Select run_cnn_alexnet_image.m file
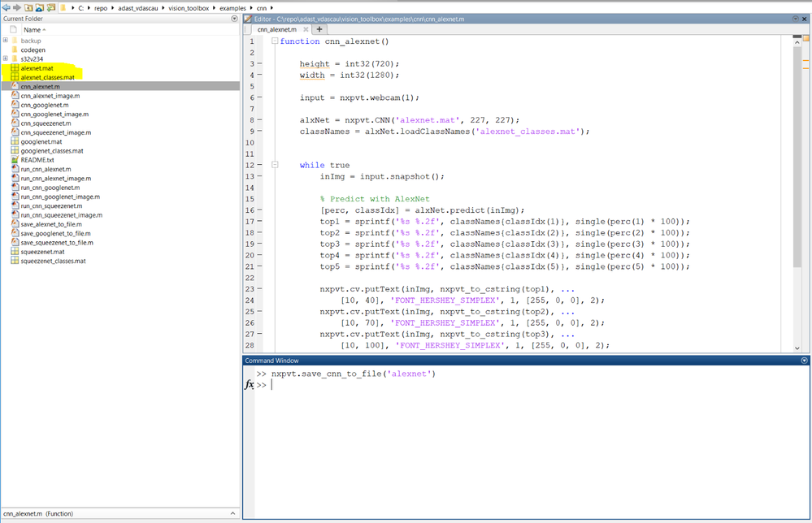Image resolution: width=812 pixels, height=523 pixels. pyautogui.click(x=56, y=178)
